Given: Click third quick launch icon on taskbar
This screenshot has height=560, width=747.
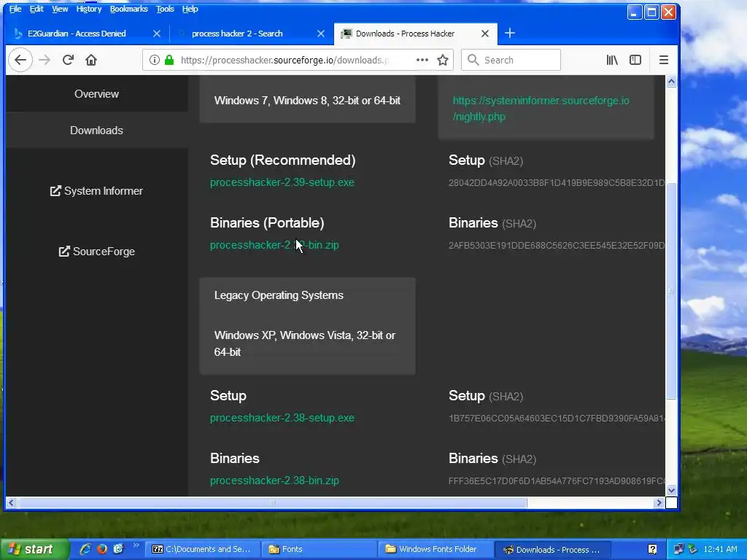Looking at the screenshot, I should tap(118, 549).
